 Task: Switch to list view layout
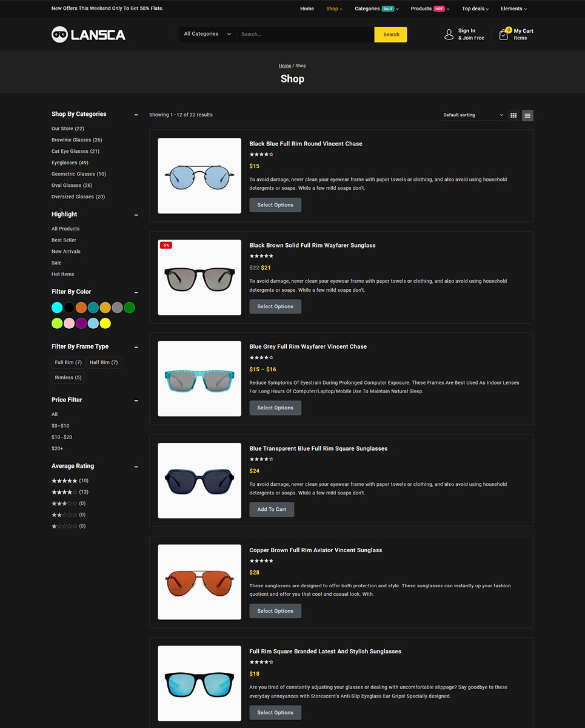point(527,115)
